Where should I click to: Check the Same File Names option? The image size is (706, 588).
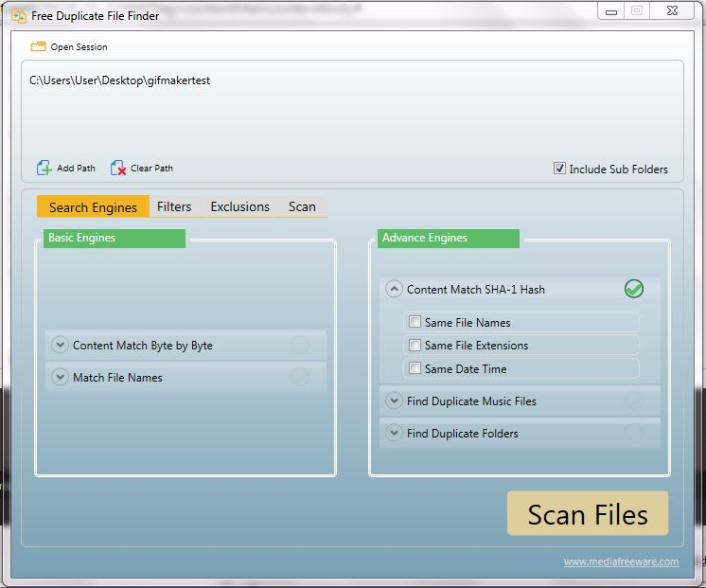415,322
